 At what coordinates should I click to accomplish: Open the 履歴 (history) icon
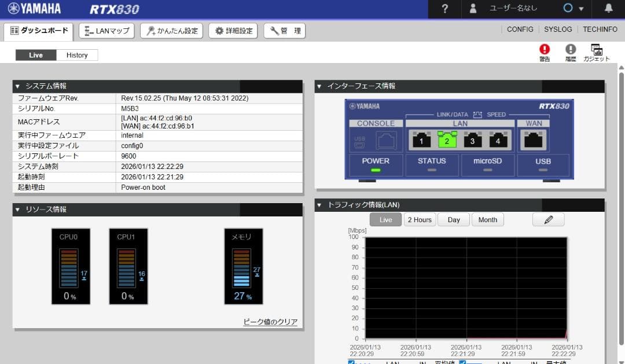(570, 51)
